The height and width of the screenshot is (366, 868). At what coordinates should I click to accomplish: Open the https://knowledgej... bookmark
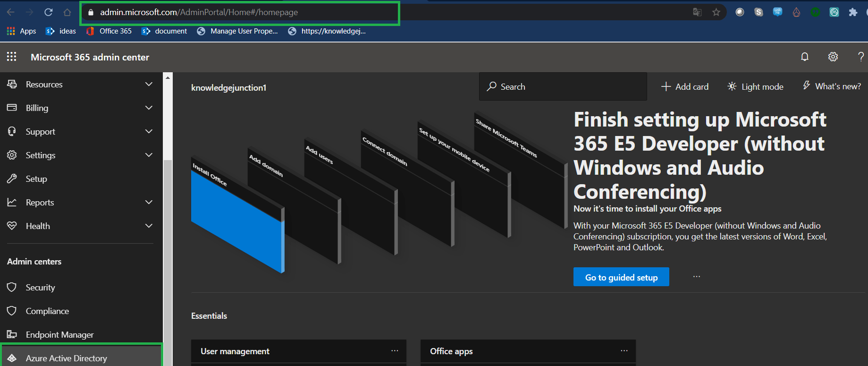click(327, 31)
